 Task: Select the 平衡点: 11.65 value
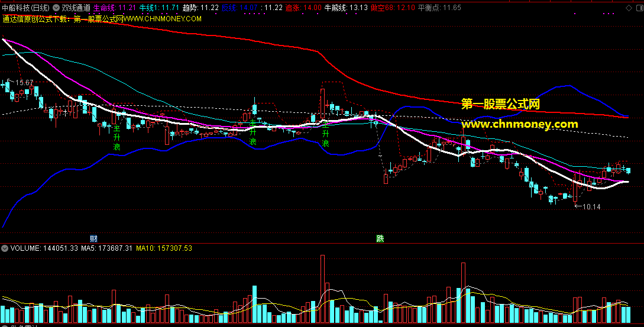(x=439, y=8)
